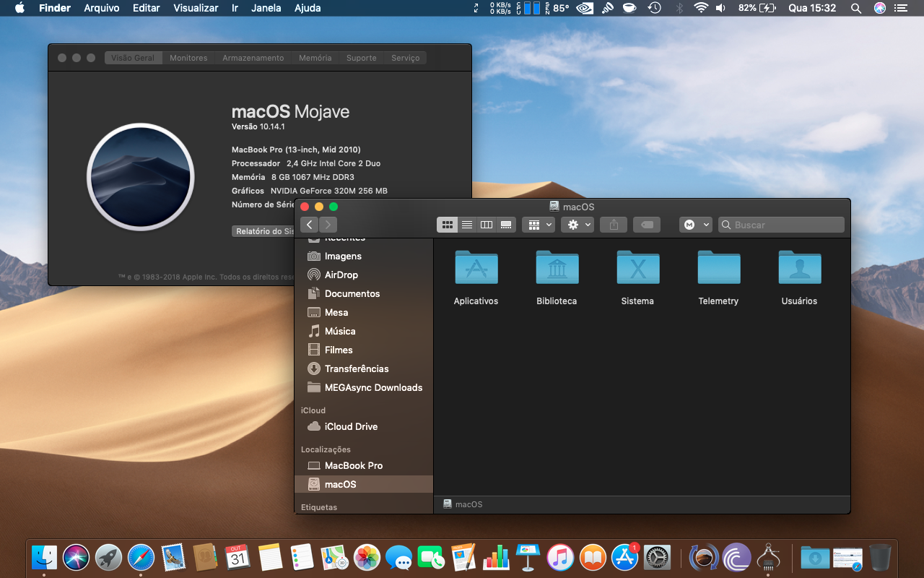Open Notification Center in menu bar
Screen dimensions: 924x578
[x=902, y=8]
